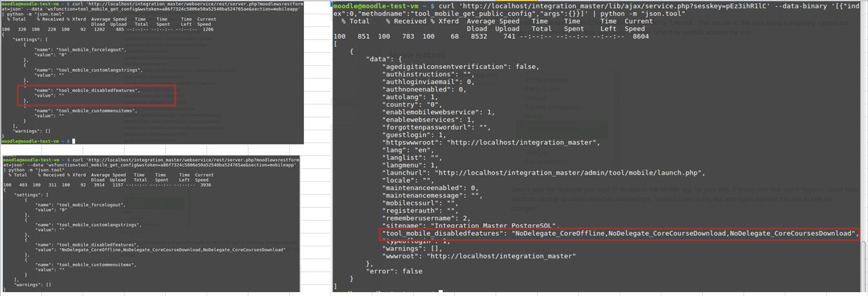Click speed value 3936 in bottom-left terminal
This screenshot has width=868, height=296.
[x=206, y=185]
